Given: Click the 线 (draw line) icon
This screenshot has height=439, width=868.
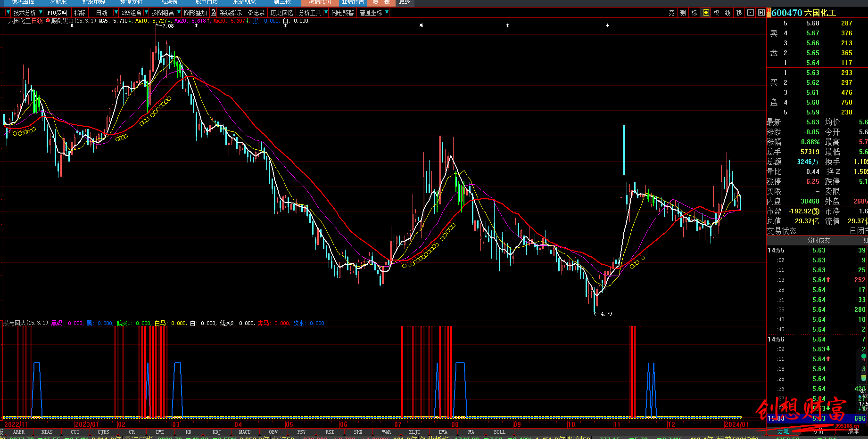Looking at the screenshot, I should pyautogui.click(x=728, y=13).
